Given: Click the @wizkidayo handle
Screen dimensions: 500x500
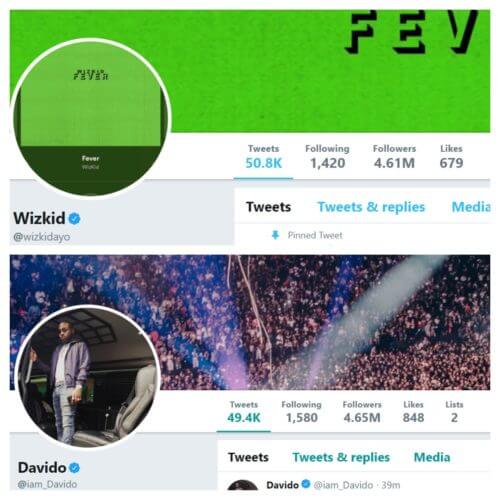Looking at the screenshot, I should click(42, 237).
